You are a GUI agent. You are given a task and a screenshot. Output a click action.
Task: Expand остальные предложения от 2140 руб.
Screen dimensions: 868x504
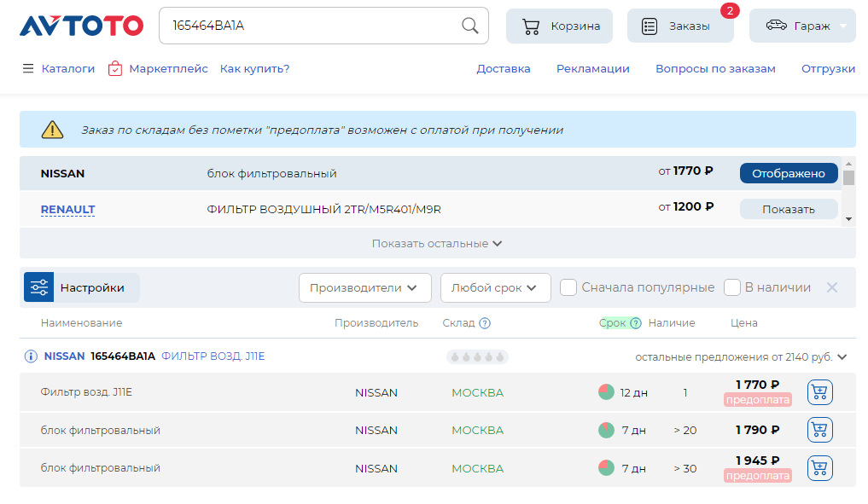click(741, 356)
